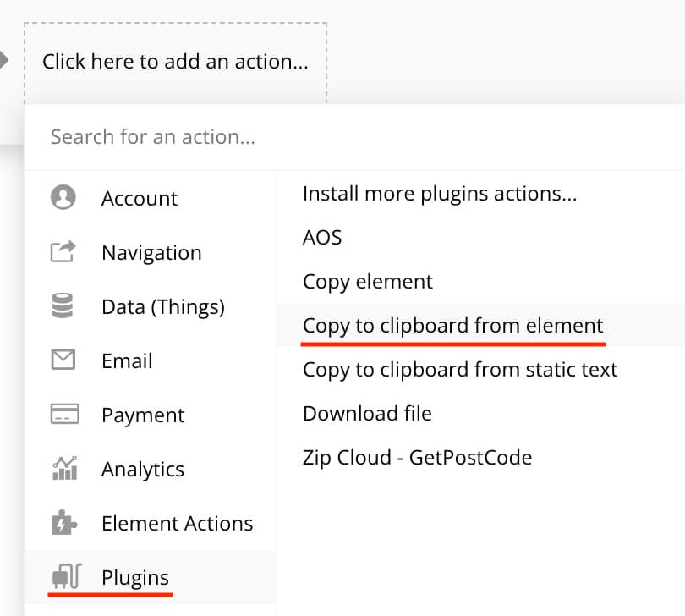
Task: Click the Email envelope icon
Action: (x=63, y=360)
